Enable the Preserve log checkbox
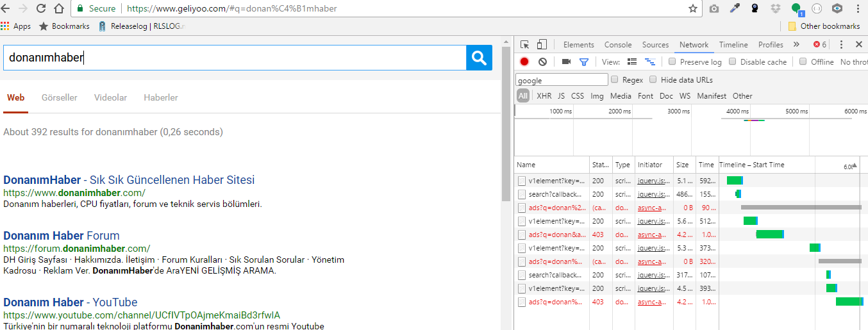 tap(672, 62)
